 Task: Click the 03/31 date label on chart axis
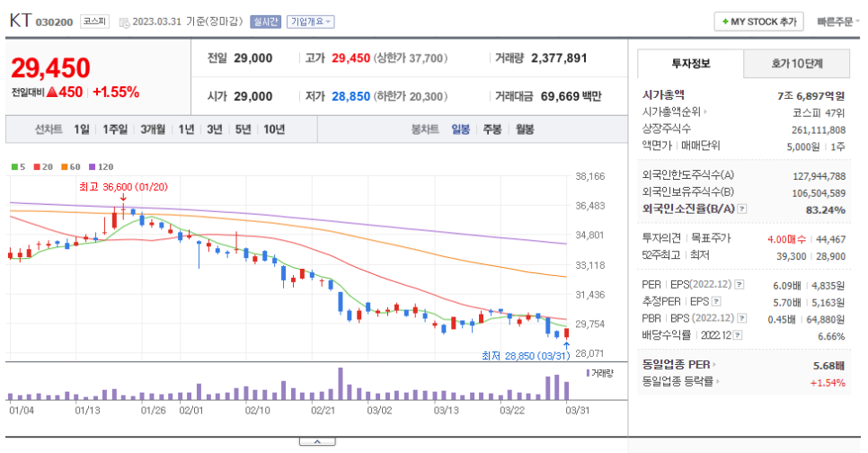pos(577,411)
